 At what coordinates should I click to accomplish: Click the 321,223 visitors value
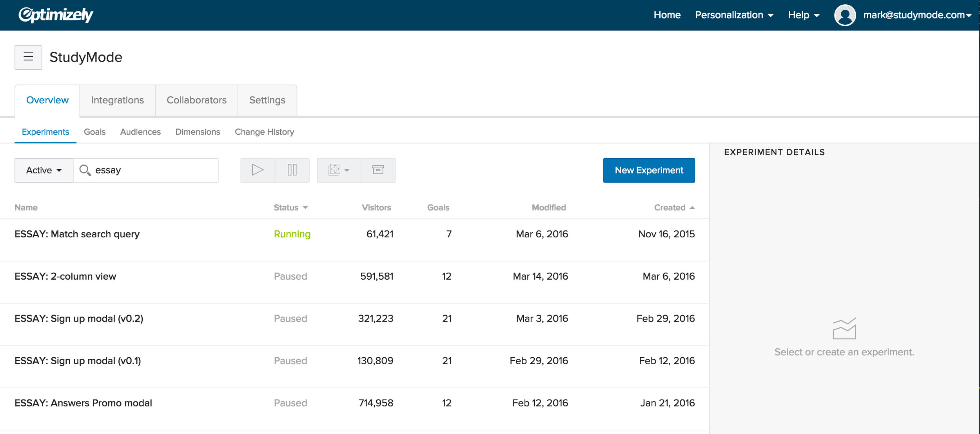pos(376,319)
